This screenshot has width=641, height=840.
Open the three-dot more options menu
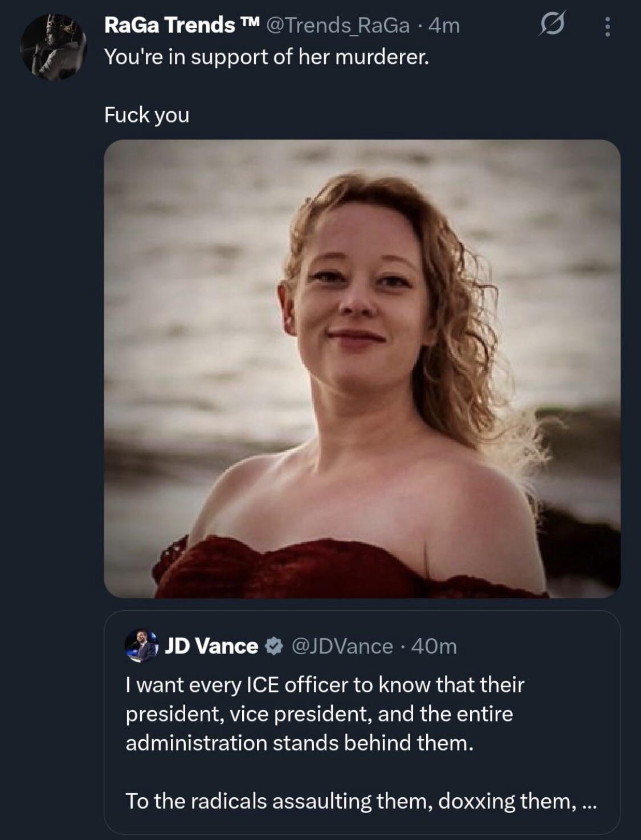coord(607,26)
